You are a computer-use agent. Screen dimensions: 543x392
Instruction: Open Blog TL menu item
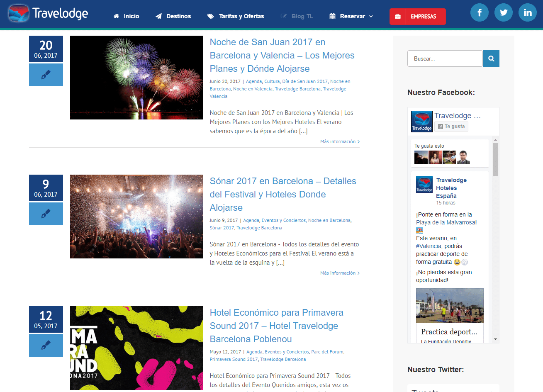coord(297,16)
